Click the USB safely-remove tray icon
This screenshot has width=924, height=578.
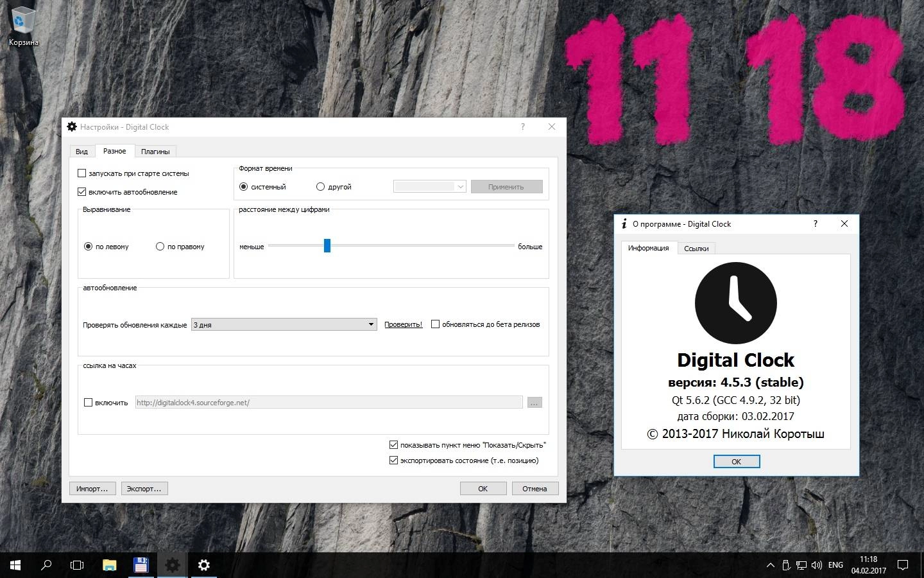click(786, 565)
